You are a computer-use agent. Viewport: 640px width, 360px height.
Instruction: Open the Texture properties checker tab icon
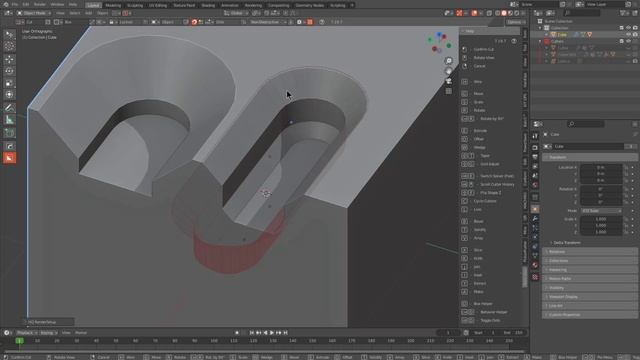point(535,277)
